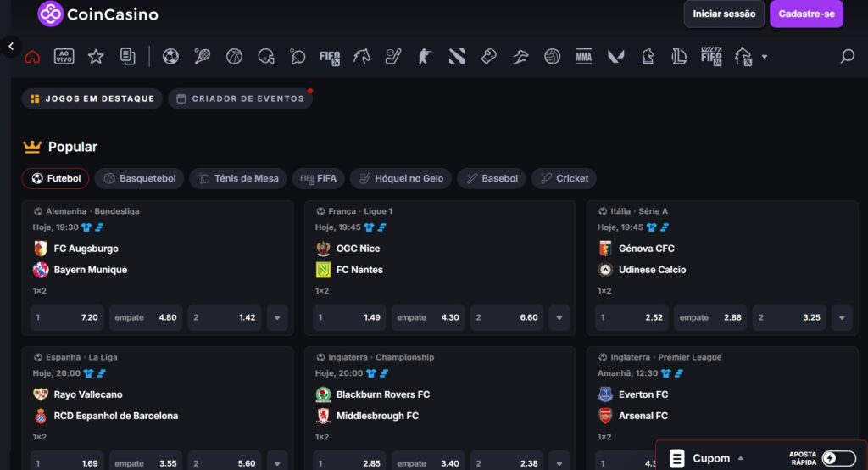Open Alemanha Bundesliga league link
This screenshot has width=868, height=470.
(x=92, y=211)
